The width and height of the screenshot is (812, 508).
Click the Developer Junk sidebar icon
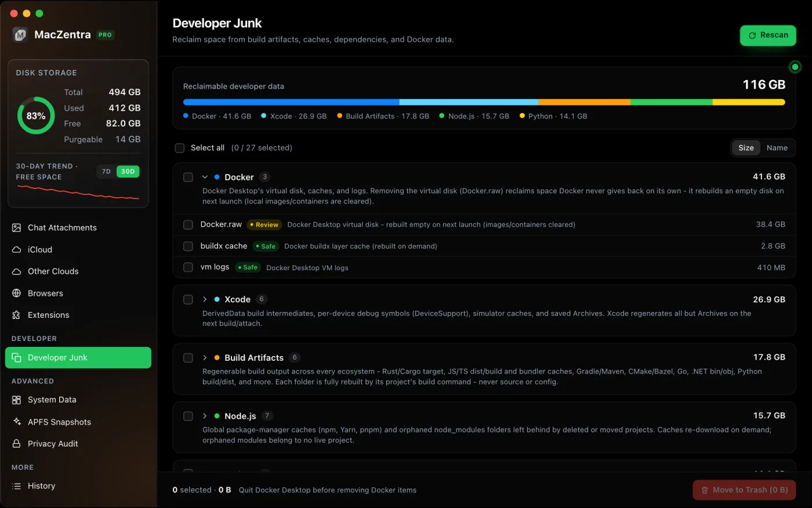(x=17, y=358)
